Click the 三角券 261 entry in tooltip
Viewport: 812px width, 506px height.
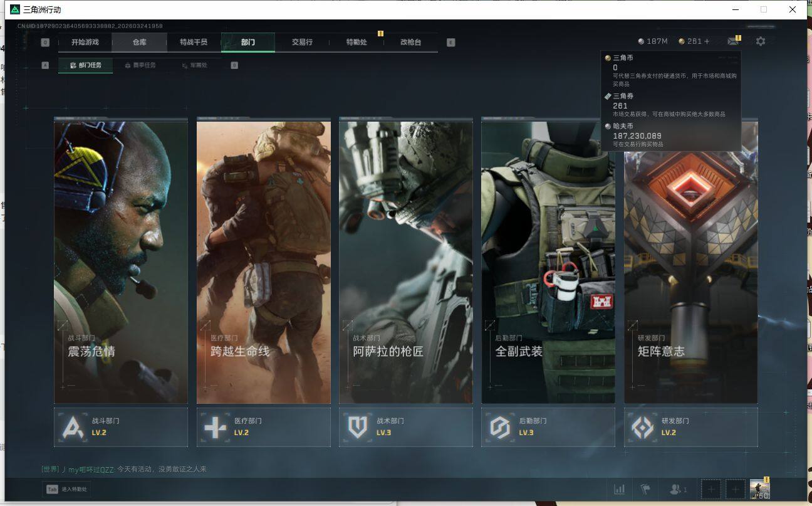coord(665,105)
